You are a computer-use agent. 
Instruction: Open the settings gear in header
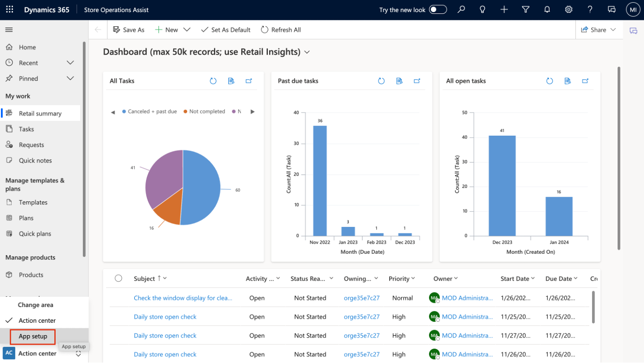click(568, 10)
